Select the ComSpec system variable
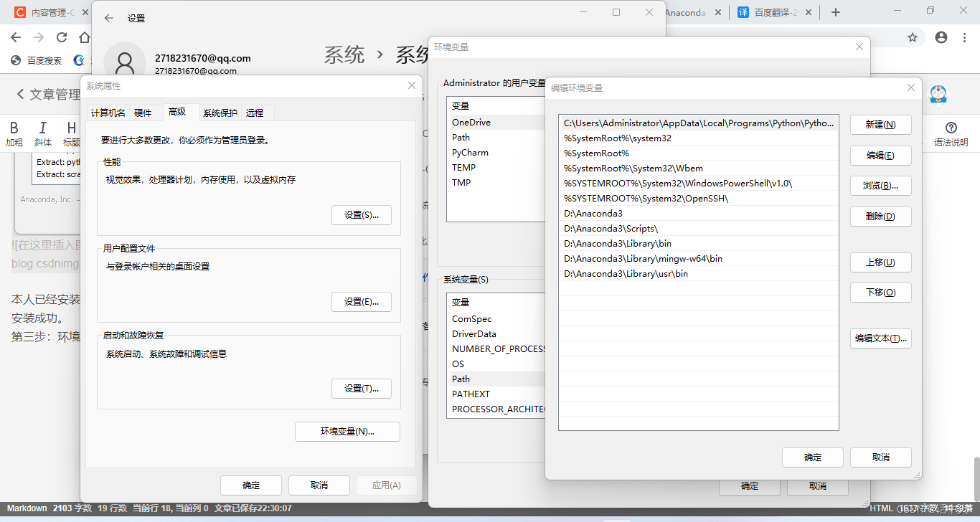Viewport: 980px width, 522px height. pyautogui.click(x=496, y=319)
